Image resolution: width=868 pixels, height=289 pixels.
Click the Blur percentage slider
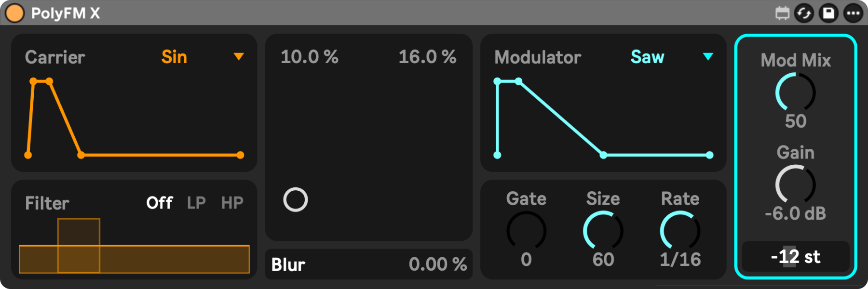pos(369,264)
